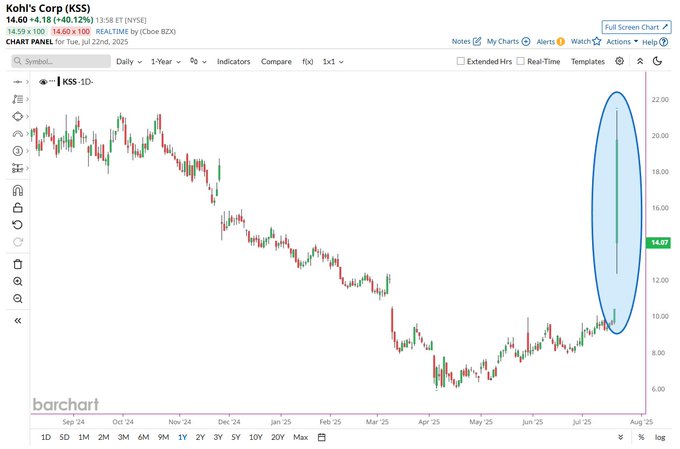Click the REALTIME quote label

112,31
